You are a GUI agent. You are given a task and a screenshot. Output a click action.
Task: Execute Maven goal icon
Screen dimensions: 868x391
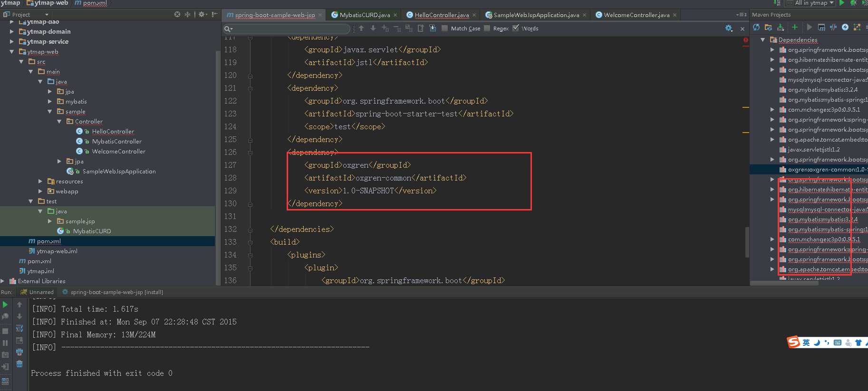tap(821, 28)
